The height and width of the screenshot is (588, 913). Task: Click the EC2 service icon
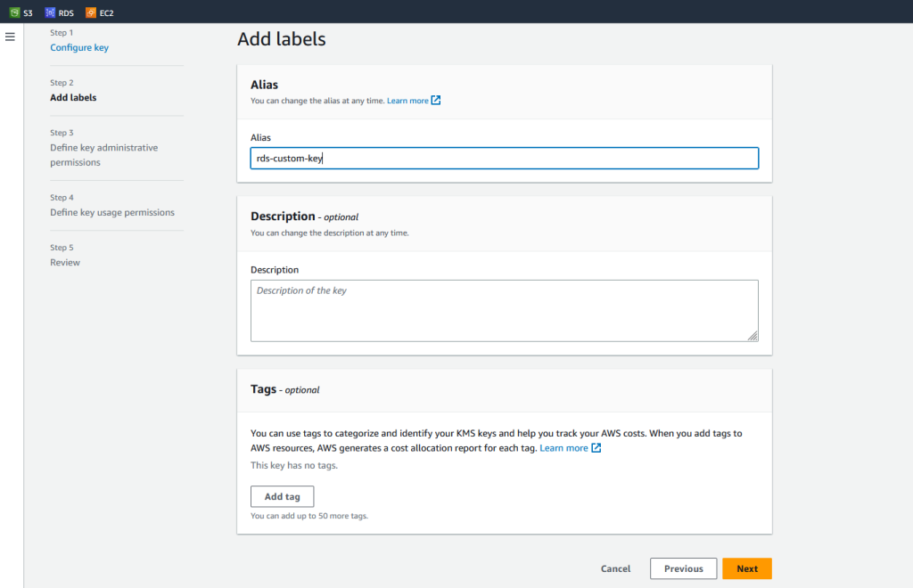click(x=91, y=12)
